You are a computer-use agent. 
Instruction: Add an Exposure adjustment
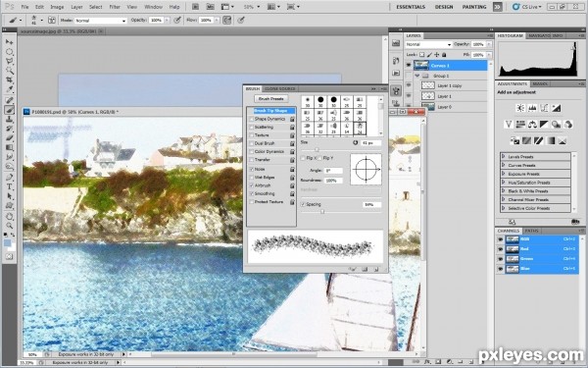coord(556,108)
